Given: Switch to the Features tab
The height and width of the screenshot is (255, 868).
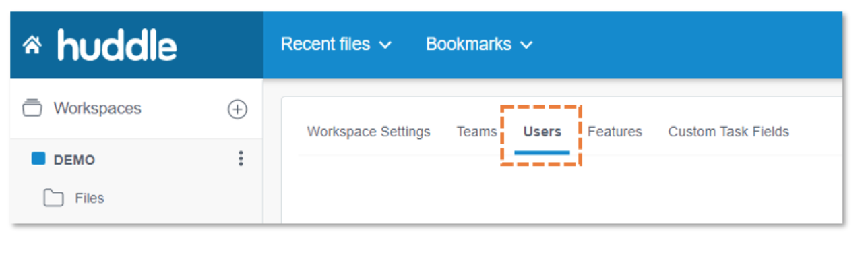Looking at the screenshot, I should pos(615,132).
